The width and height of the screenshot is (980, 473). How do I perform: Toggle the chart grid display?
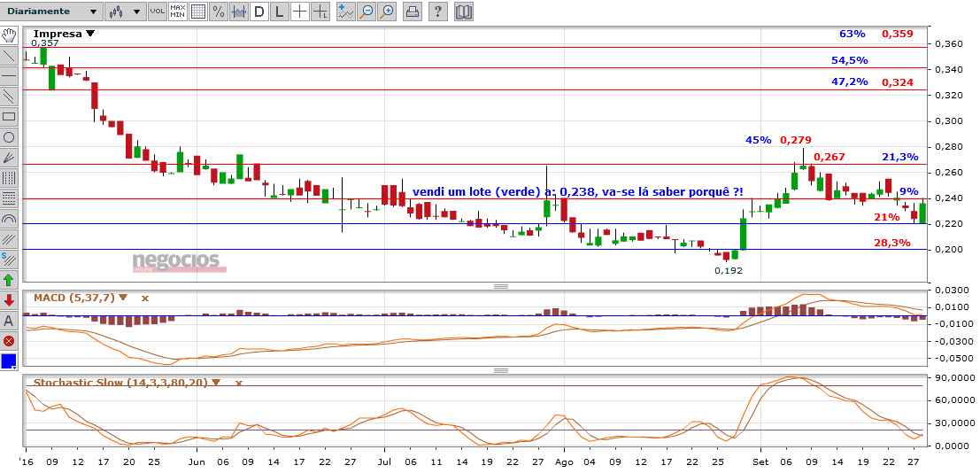(198, 12)
